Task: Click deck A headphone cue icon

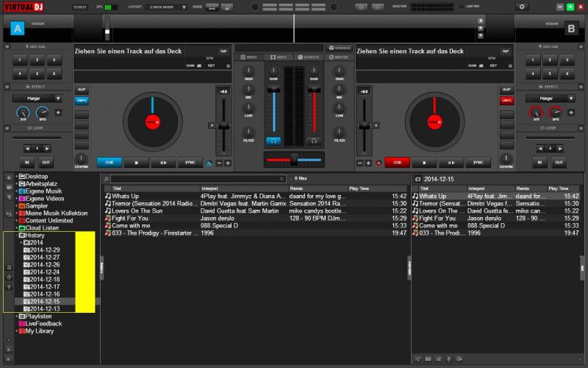Action: (x=273, y=140)
